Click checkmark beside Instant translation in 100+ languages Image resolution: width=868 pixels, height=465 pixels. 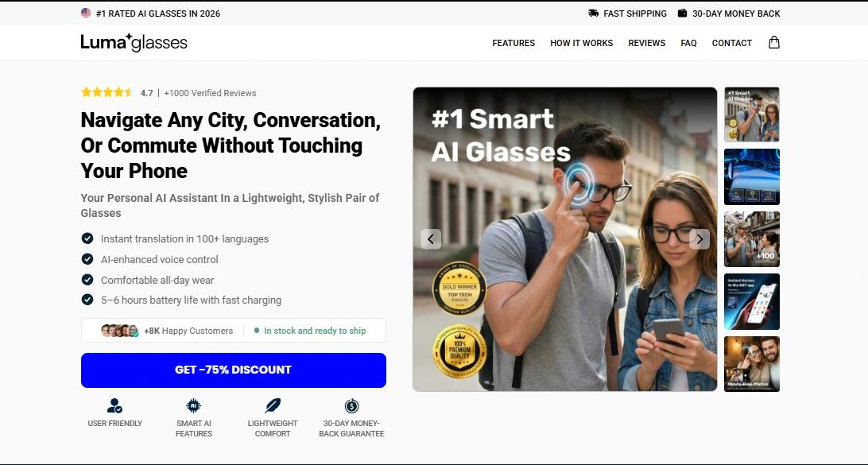click(87, 238)
